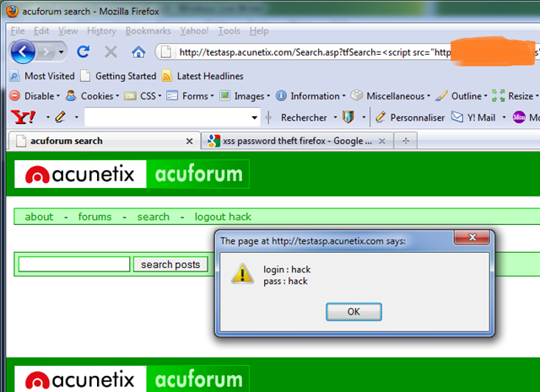Close the acuforum search tab
Screen dimensions: 540x392
(189, 141)
